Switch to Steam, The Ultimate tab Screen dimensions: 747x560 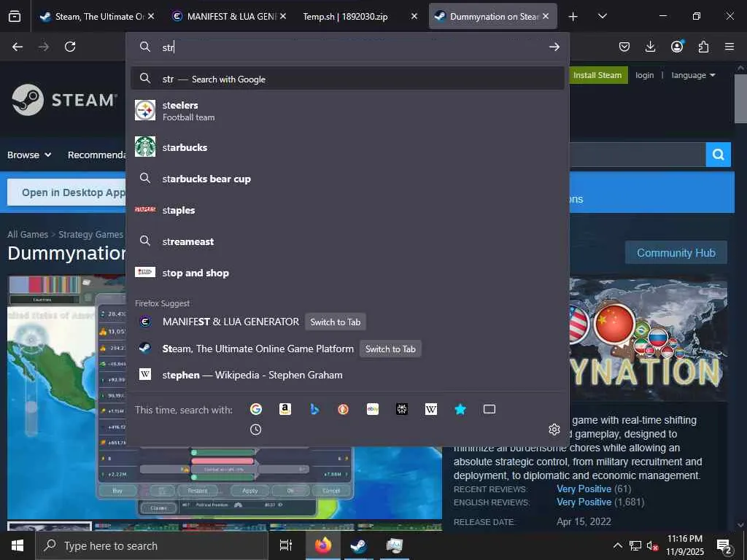(98, 16)
